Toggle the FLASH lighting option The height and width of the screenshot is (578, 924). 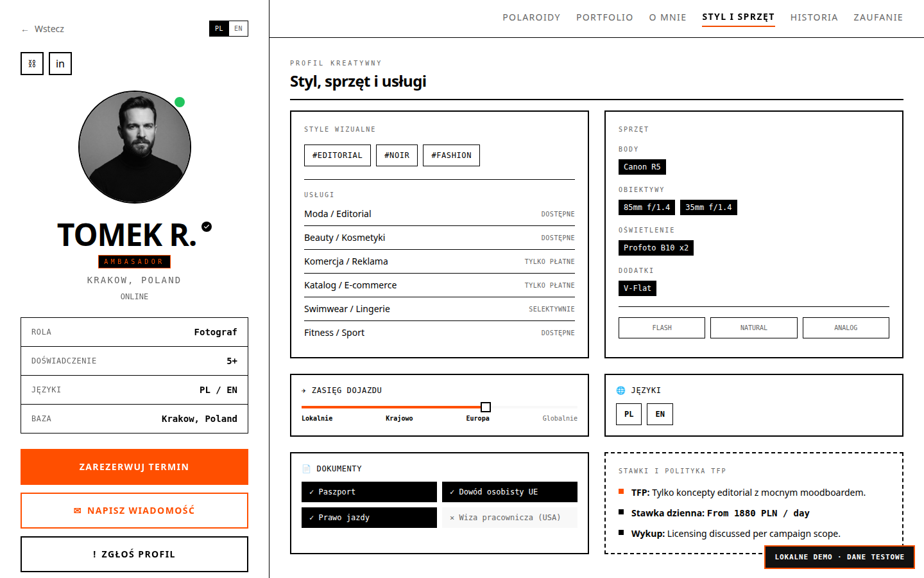662,328
